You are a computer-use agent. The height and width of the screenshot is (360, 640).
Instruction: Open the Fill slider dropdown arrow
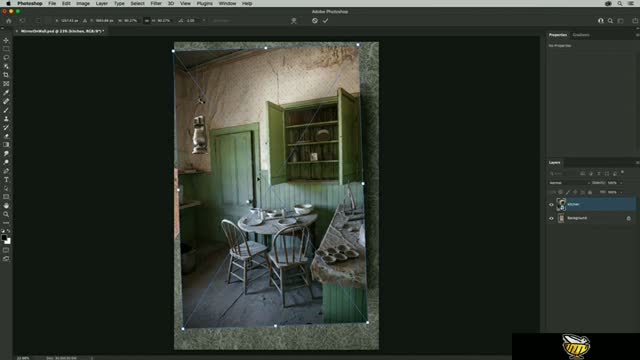[621, 192]
